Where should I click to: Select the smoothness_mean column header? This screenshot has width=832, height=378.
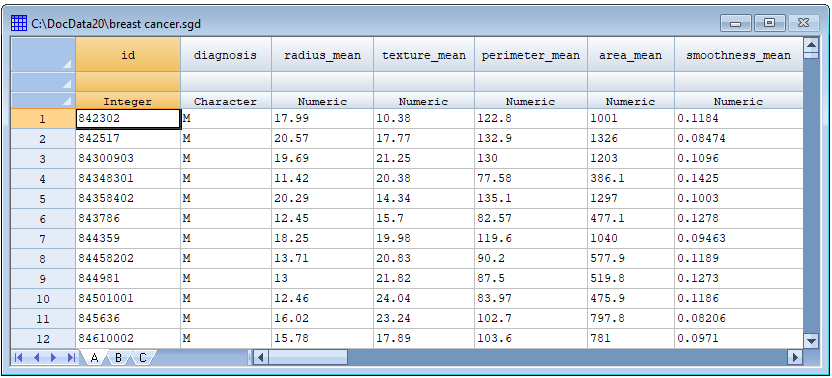pos(738,55)
